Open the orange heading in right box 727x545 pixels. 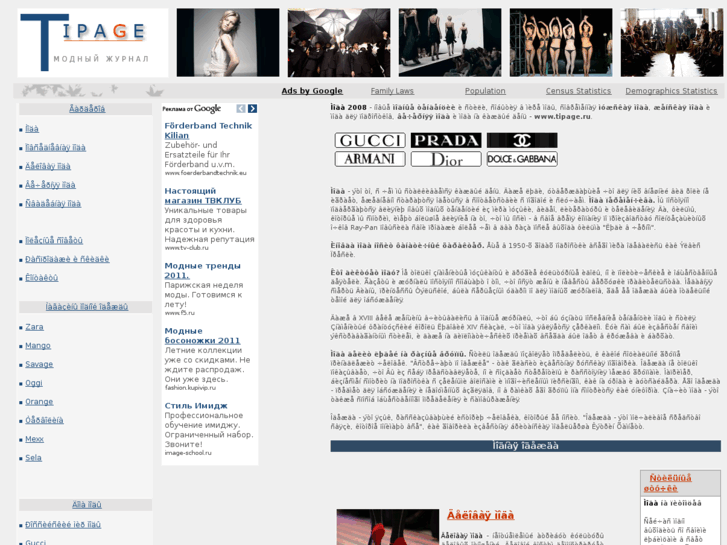point(668,483)
